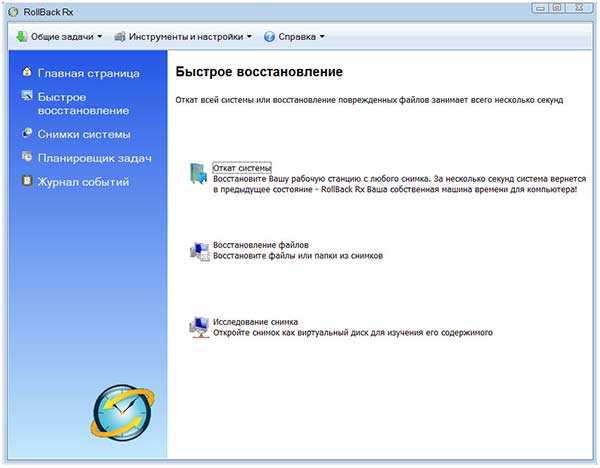The image size is (600, 468).
Task: Expand the dropdown arrow next to Справка
Action: click(322, 37)
